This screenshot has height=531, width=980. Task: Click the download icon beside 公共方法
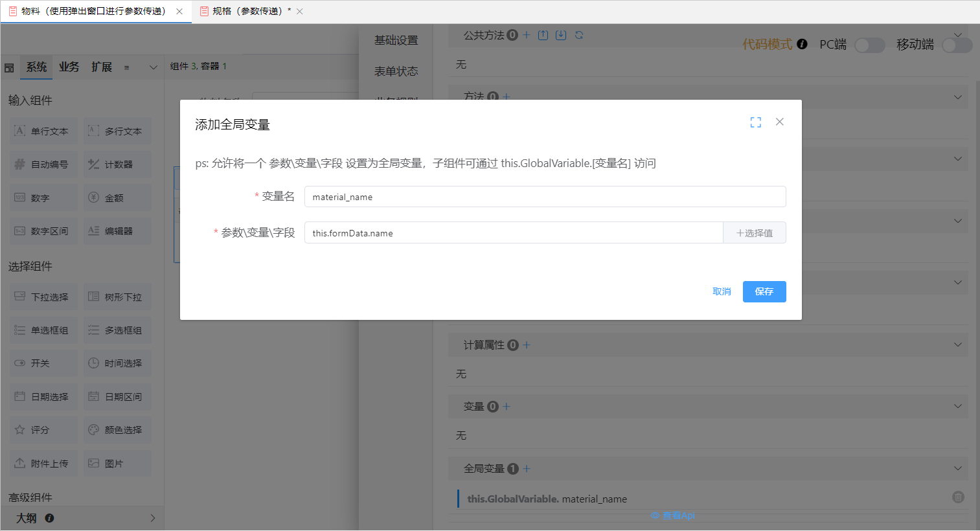[561, 35]
